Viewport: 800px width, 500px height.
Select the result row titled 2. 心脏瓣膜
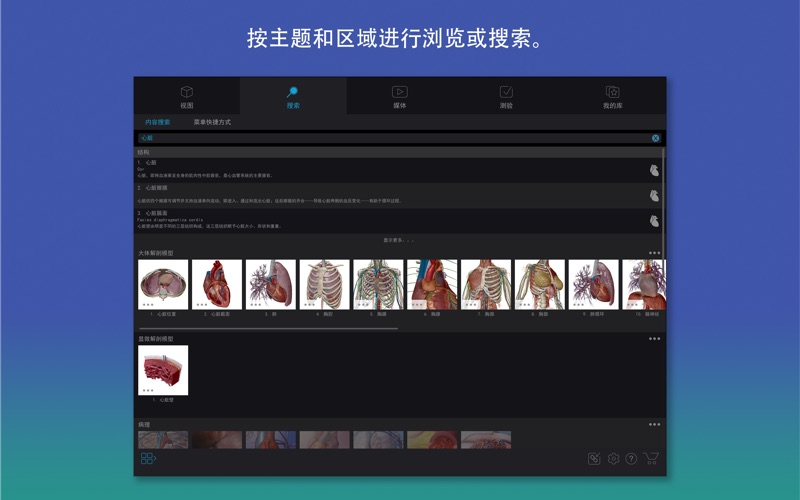point(398,195)
